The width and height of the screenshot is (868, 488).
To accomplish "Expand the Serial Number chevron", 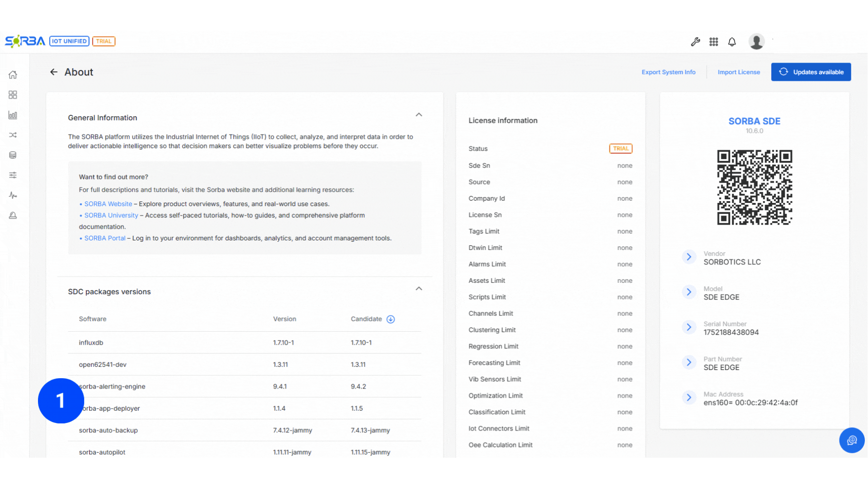I will tap(689, 327).
